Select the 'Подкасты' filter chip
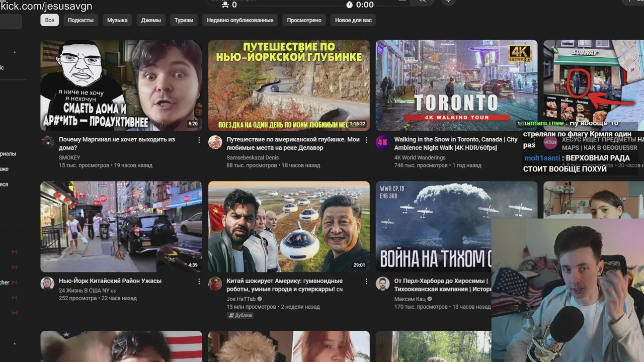Screen dimensions: 644x362 click(x=81, y=20)
